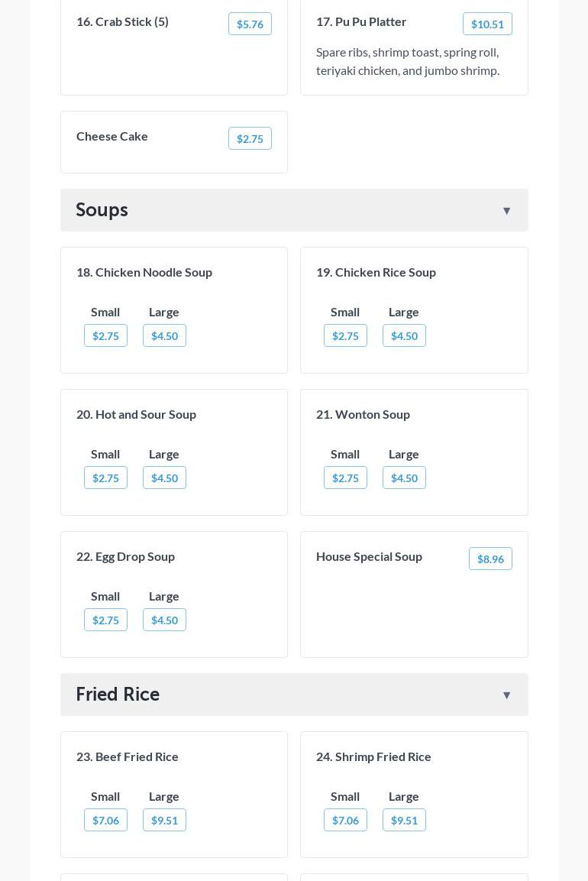Pick large Shrimp Fried Rice $9.51

pos(404,821)
